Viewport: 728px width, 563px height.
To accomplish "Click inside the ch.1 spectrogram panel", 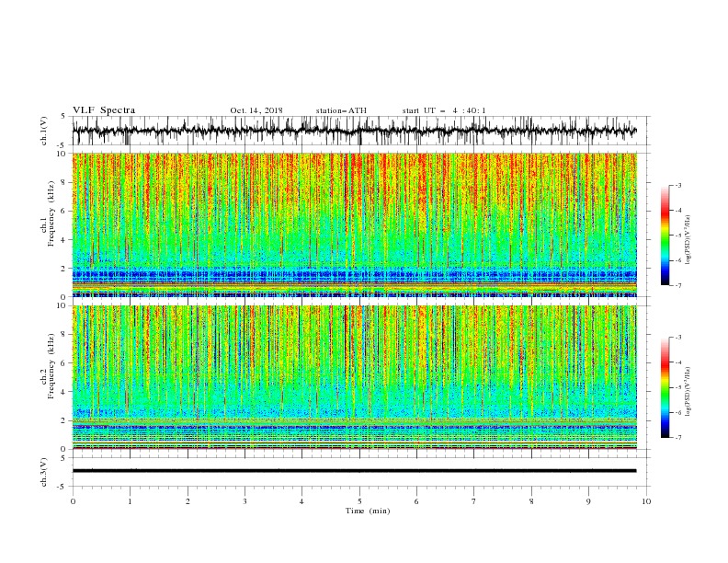I will (354, 224).
